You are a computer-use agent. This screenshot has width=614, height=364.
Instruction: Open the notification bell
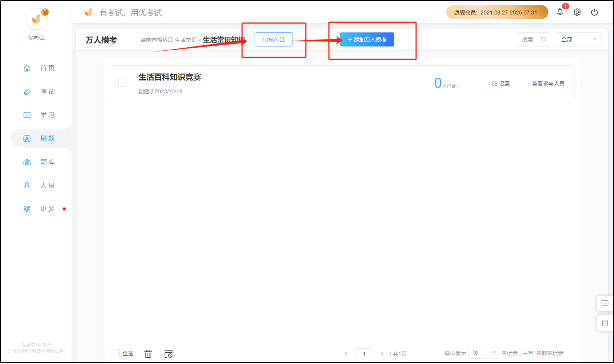click(x=560, y=12)
